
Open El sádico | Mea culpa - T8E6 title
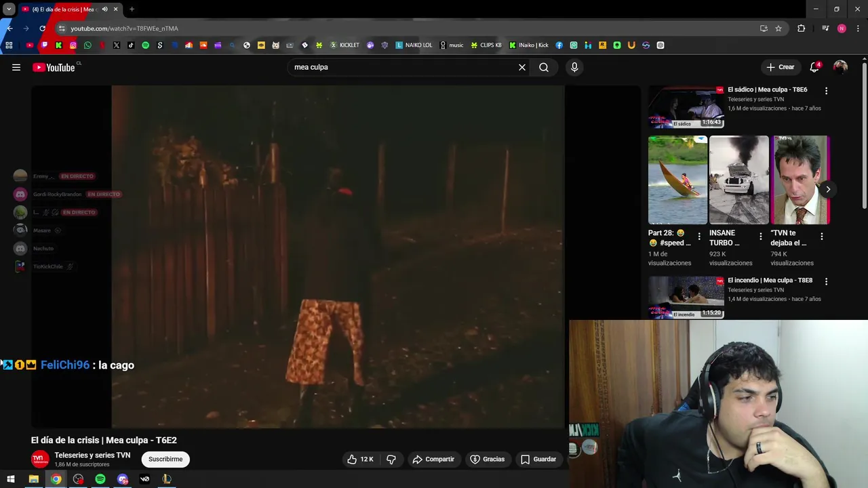pyautogui.click(x=767, y=89)
